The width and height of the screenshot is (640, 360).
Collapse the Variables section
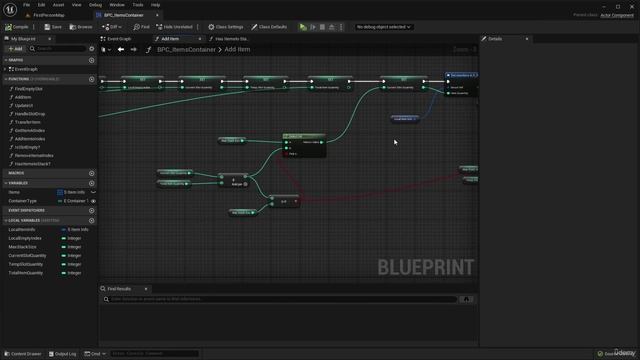pyautogui.click(x=6, y=183)
